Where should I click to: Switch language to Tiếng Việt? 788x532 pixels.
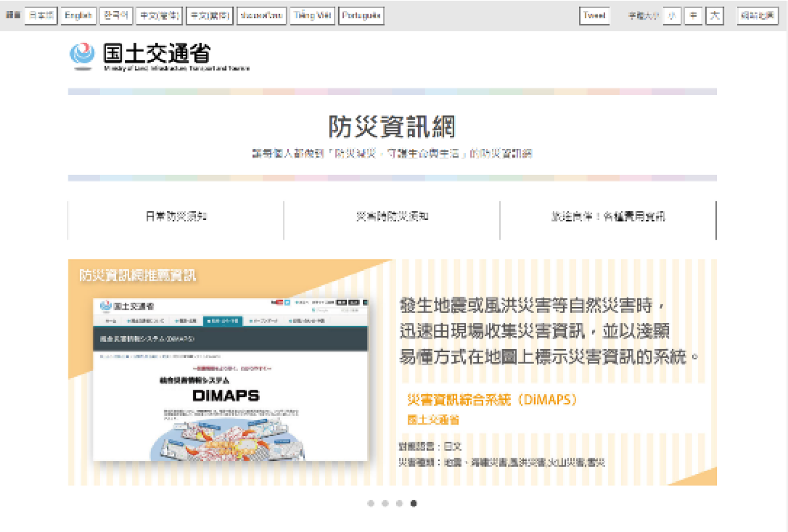click(312, 16)
